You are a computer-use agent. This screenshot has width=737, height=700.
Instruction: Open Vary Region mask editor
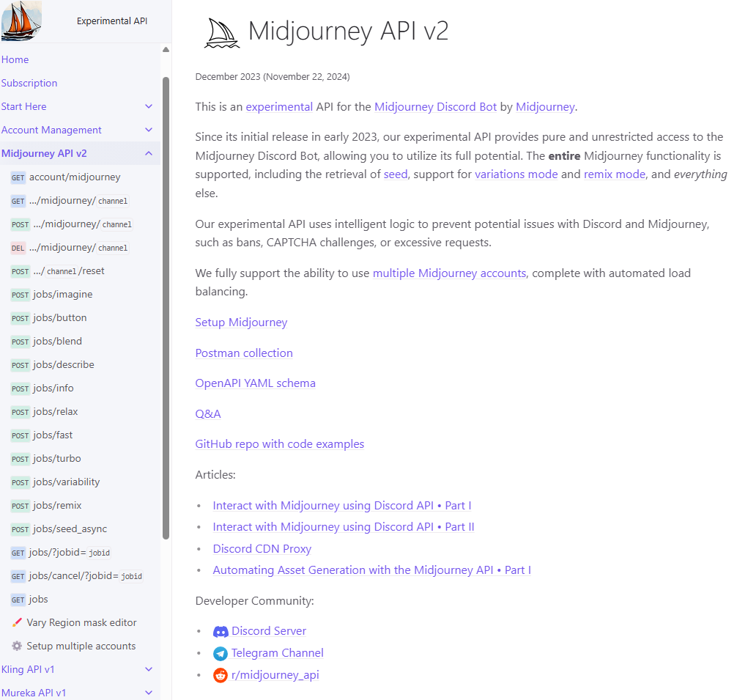(82, 623)
